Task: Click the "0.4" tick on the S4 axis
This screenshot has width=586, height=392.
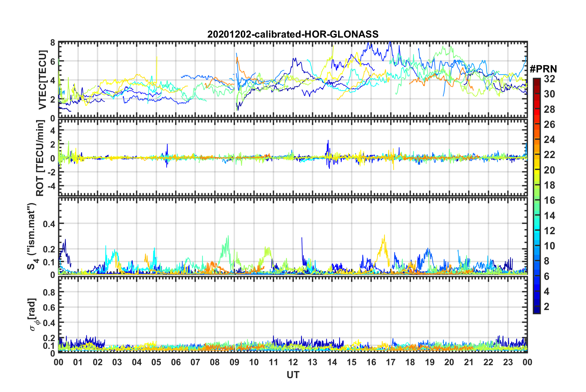Action: tap(49, 224)
